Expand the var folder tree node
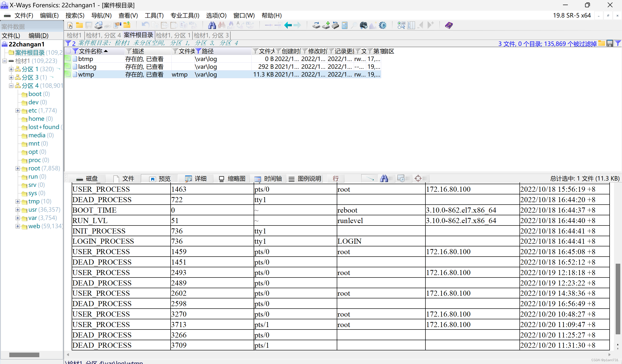The width and height of the screenshot is (622, 364). 18,218
